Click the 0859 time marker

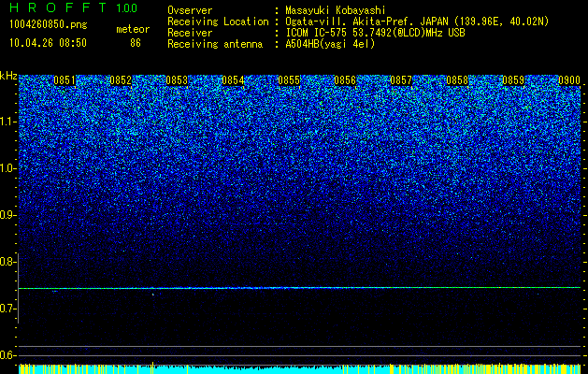pos(513,80)
